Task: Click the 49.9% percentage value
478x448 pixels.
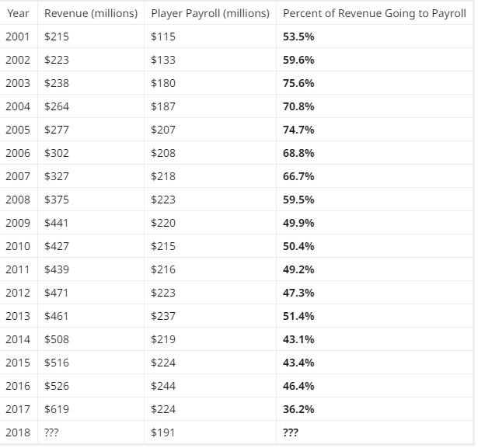Action: [x=298, y=223]
